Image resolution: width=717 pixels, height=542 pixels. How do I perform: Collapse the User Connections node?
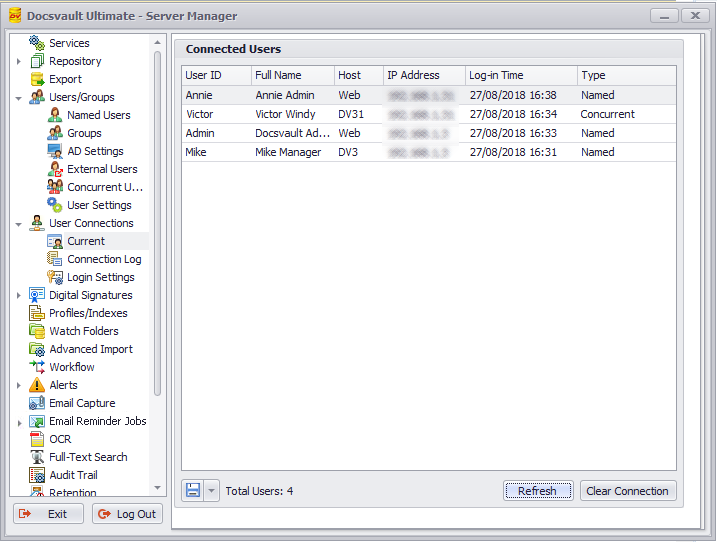(x=19, y=224)
